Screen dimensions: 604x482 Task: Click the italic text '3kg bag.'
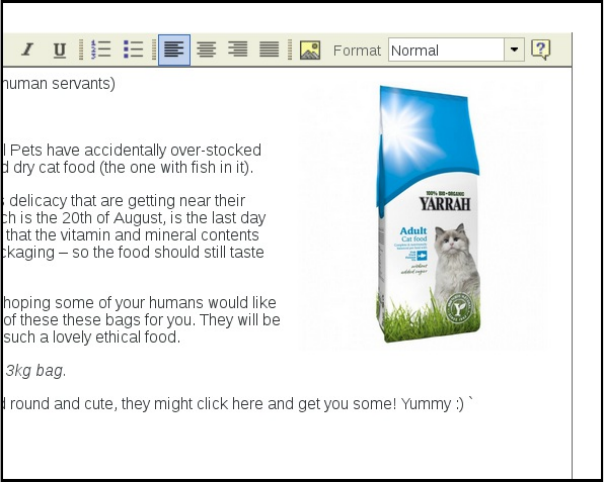click(35, 371)
